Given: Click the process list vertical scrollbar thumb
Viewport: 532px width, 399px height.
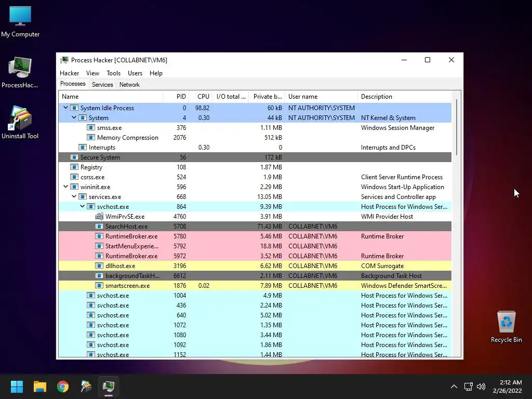Looking at the screenshot, I should [457, 127].
